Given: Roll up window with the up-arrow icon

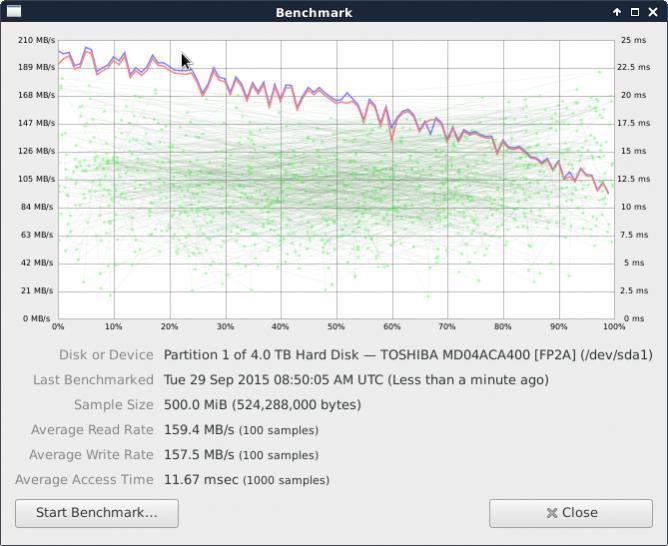Looking at the screenshot, I should coord(617,12).
